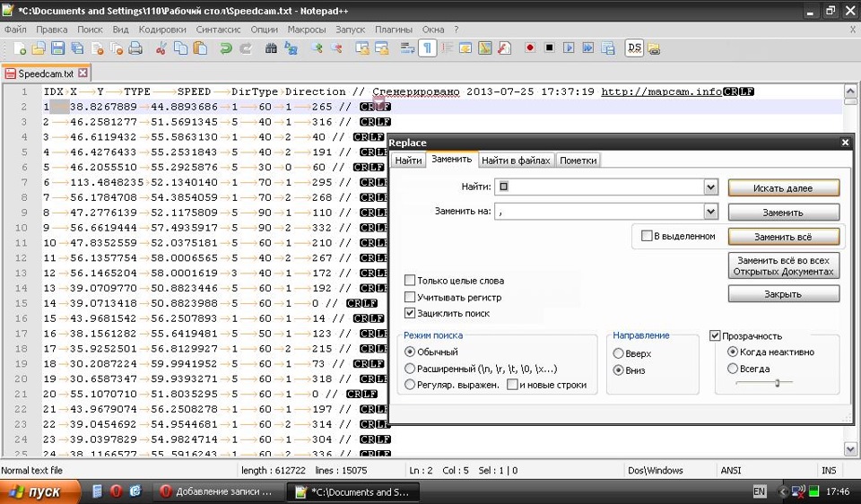
Task: Stop macro recording with black square icon
Action: pos(549,48)
